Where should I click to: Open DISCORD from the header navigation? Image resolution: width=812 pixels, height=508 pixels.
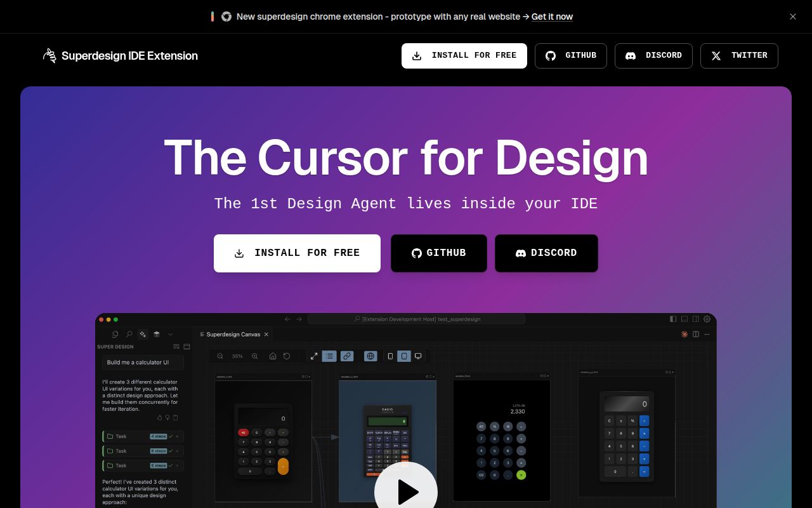(x=653, y=56)
